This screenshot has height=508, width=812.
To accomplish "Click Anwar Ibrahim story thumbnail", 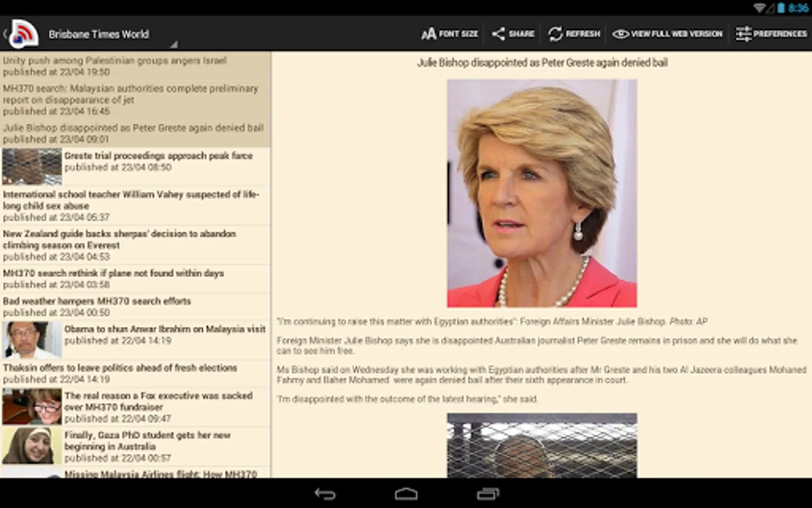I will click(32, 340).
